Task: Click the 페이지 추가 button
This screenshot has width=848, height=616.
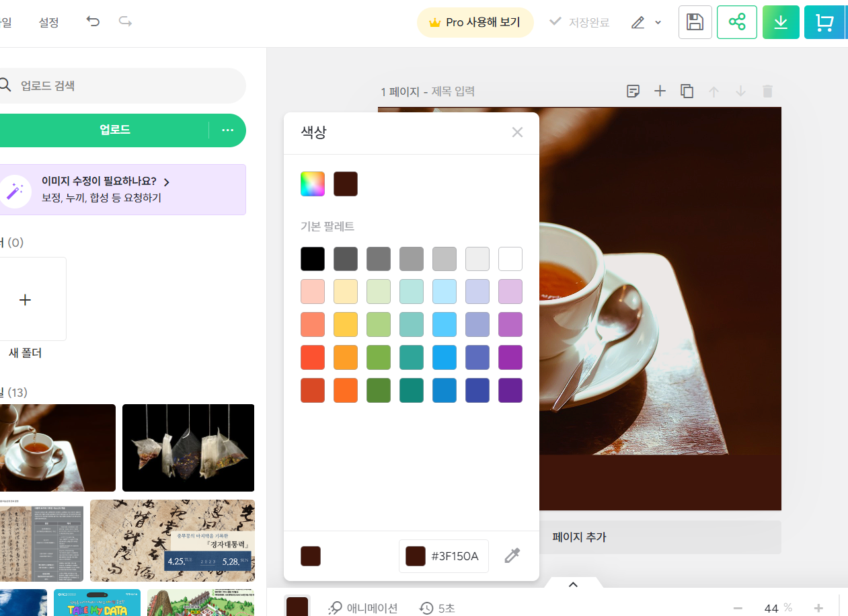Action: coord(578,537)
